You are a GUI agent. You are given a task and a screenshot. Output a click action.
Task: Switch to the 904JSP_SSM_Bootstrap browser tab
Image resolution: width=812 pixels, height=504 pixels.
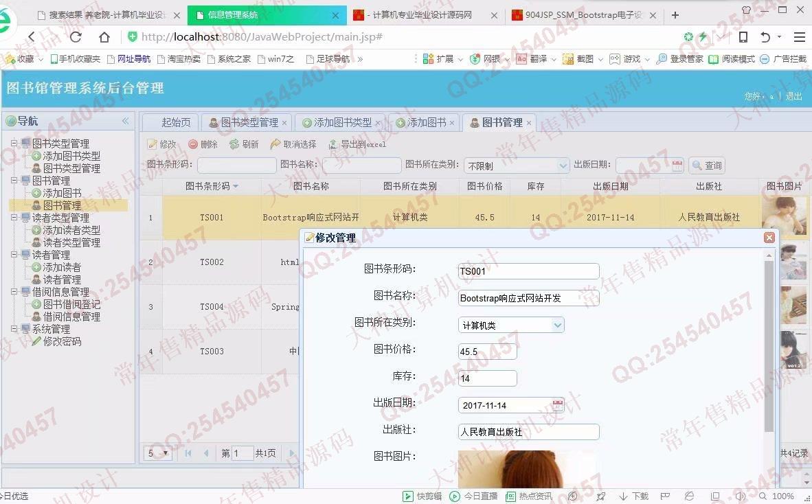pyautogui.click(x=583, y=15)
